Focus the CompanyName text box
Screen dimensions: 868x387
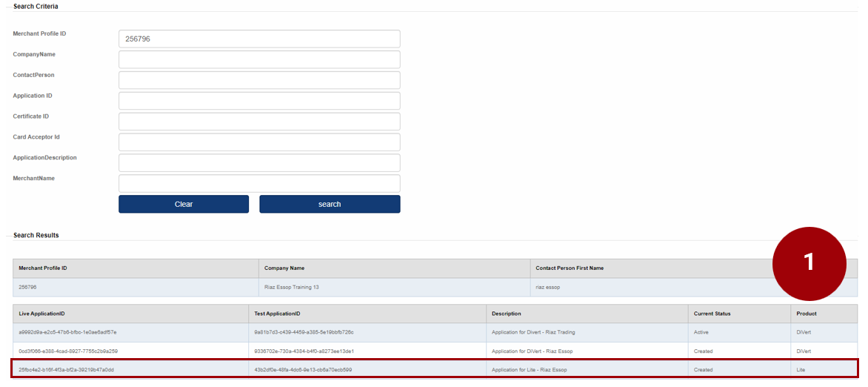coord(259,59)
